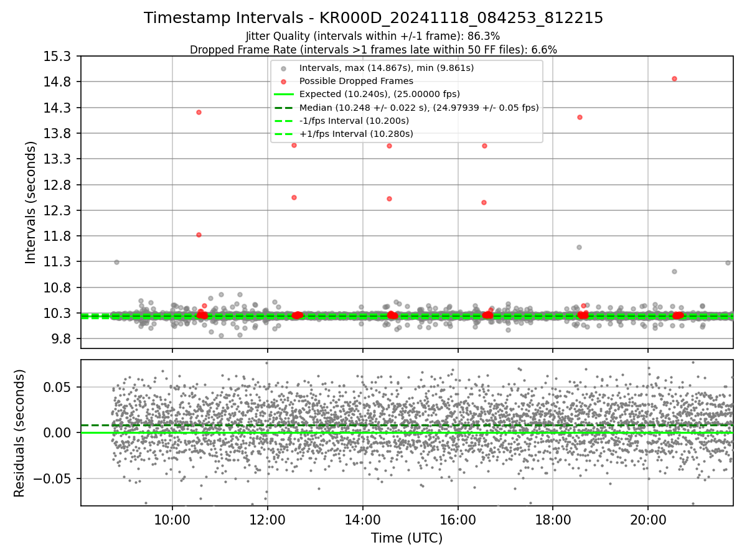Click the grey outlier near 11.1s after 20:00
This screenshot has height=560, width=747.
674,271
